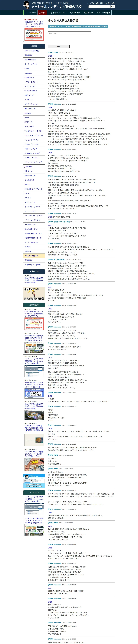The width and height of the screenshot is (138, 644).
Task: Open 雑談掲示板 in sidebar
Action: click(34, 55)
